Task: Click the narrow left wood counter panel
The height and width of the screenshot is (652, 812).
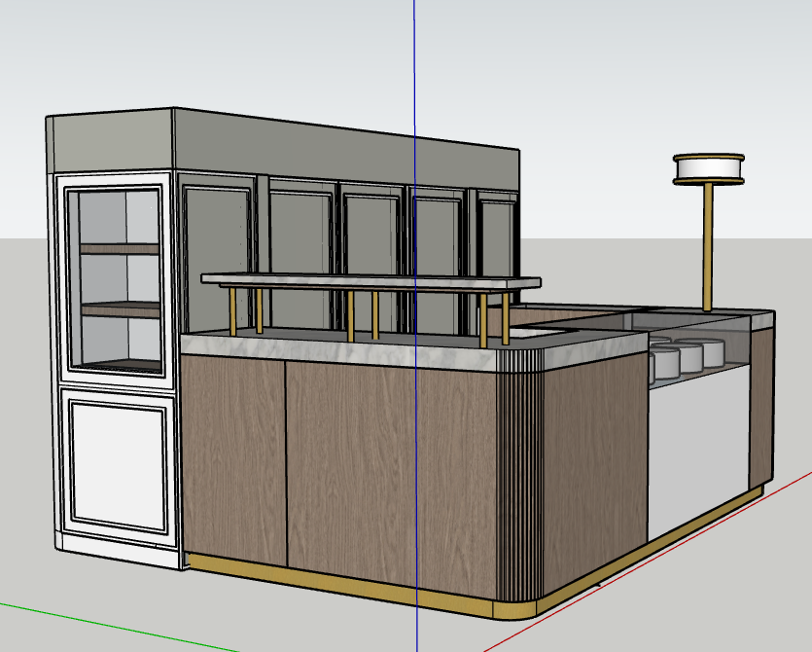Action: [x=233, y=460]
